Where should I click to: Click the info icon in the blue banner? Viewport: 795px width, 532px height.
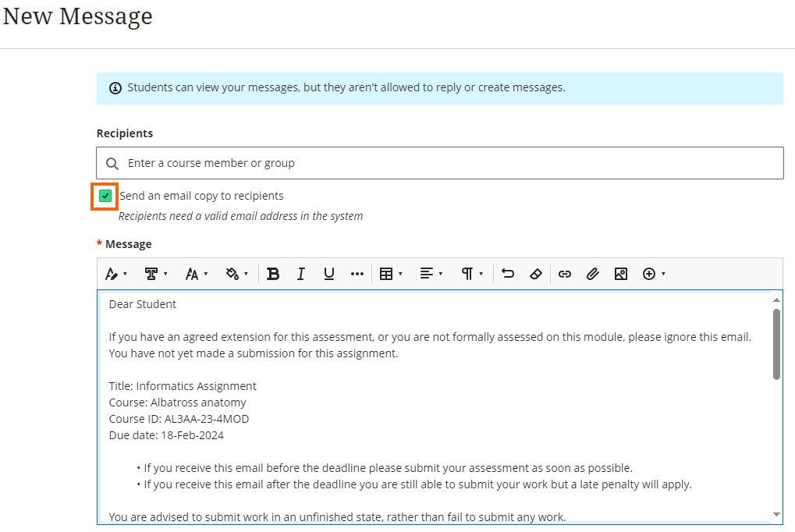115,87
